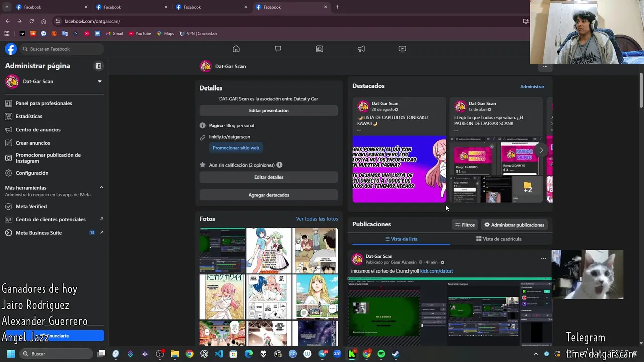This screenshot has width=644, height=362.
Task: Click the Buscar en Facebook search field
Action: [61, 49]
